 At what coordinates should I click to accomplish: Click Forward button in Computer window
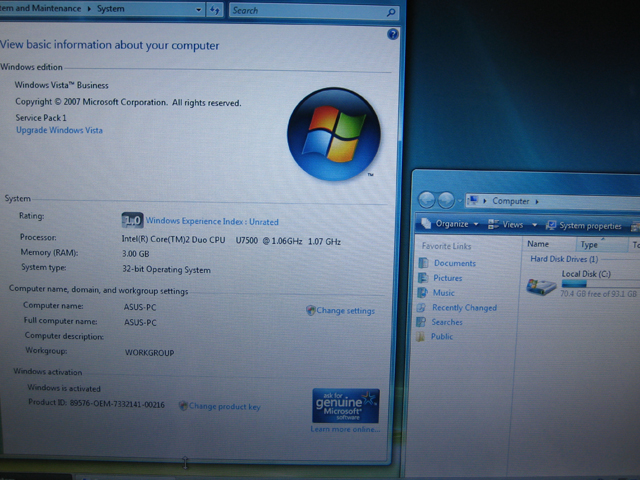coord(446,200)
